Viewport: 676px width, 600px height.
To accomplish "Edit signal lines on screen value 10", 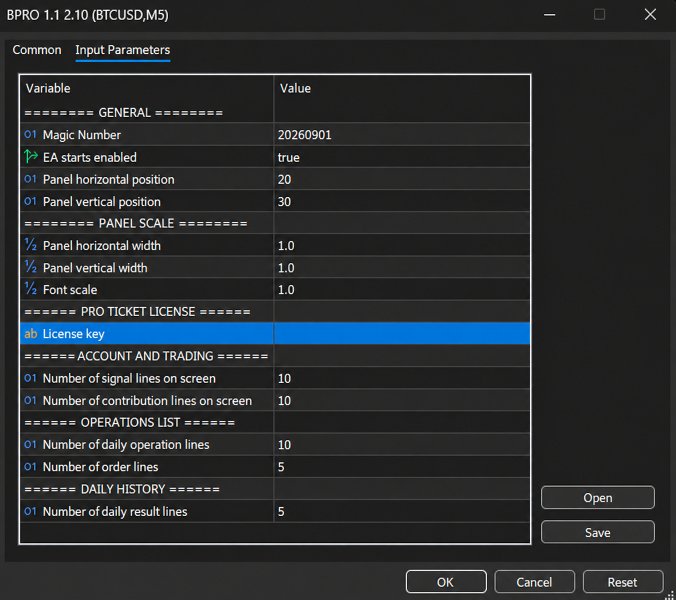I will click(x=402, y=378).
